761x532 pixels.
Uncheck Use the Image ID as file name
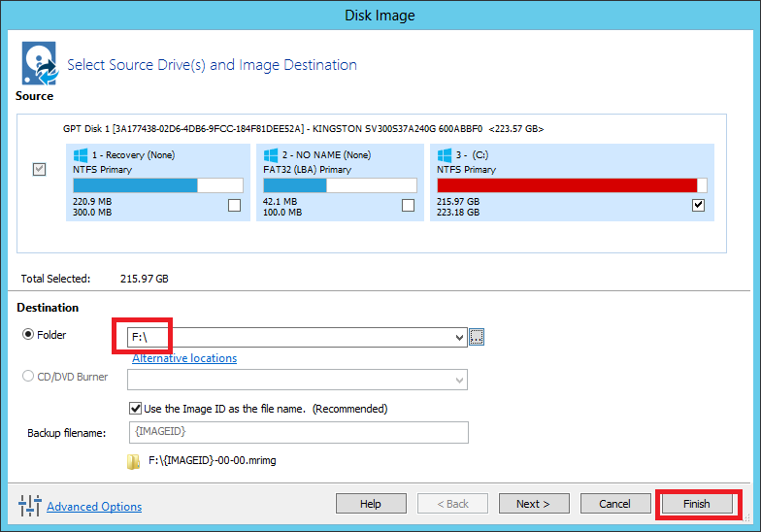pos(136,409)
